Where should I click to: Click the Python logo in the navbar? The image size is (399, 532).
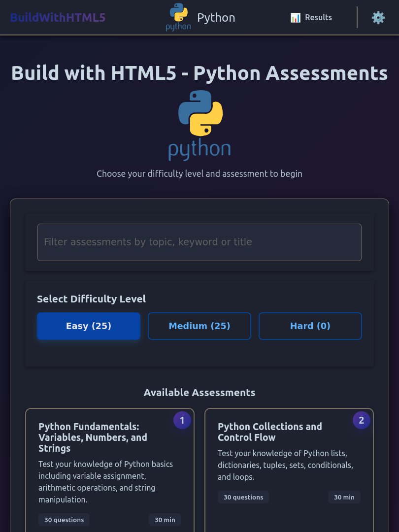click(x=178, y=17)
